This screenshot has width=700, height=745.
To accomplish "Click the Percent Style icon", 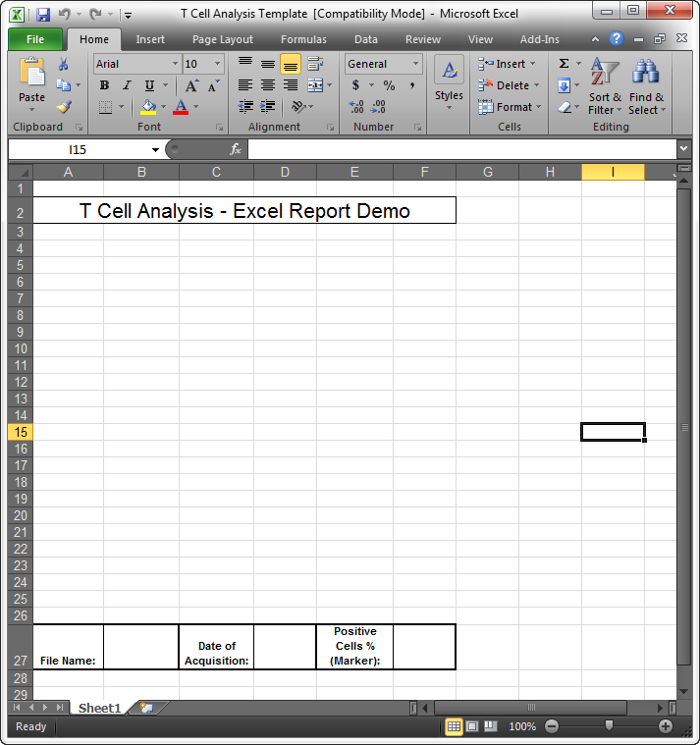I will coord(389,85).
